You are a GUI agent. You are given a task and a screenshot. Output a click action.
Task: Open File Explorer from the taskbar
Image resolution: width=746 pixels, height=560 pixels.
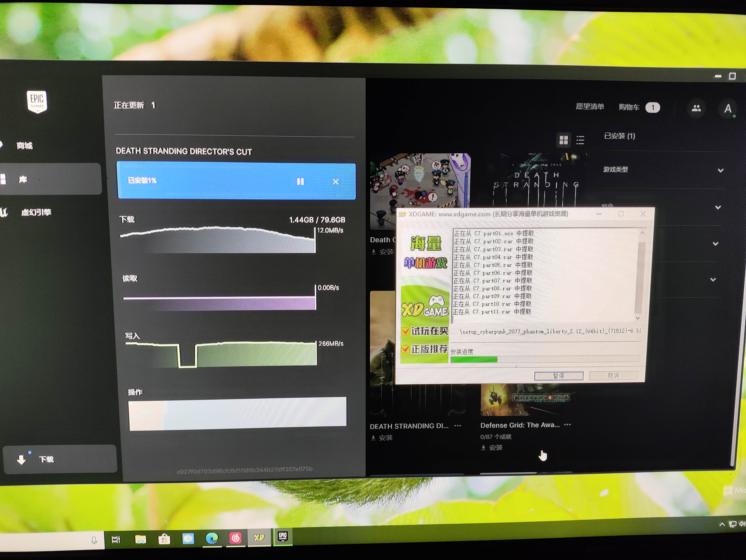point(140,539)
